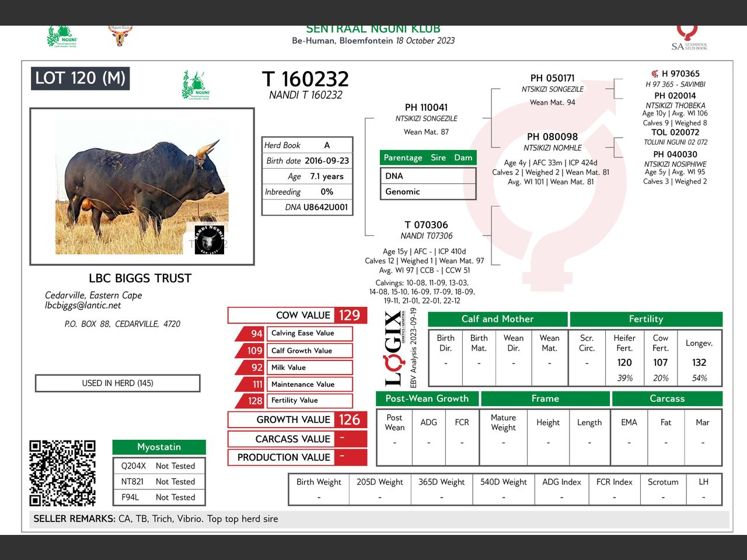Select the Carcass section header
Image resolution: width=747 pixels, height=560 pixels.
[667, 398]
